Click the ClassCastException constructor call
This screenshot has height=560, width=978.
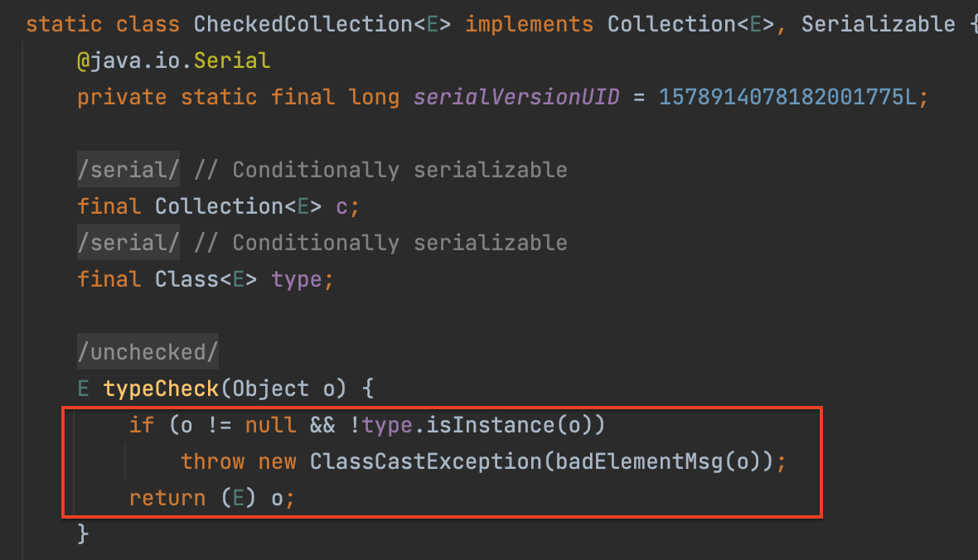(426, 461)
